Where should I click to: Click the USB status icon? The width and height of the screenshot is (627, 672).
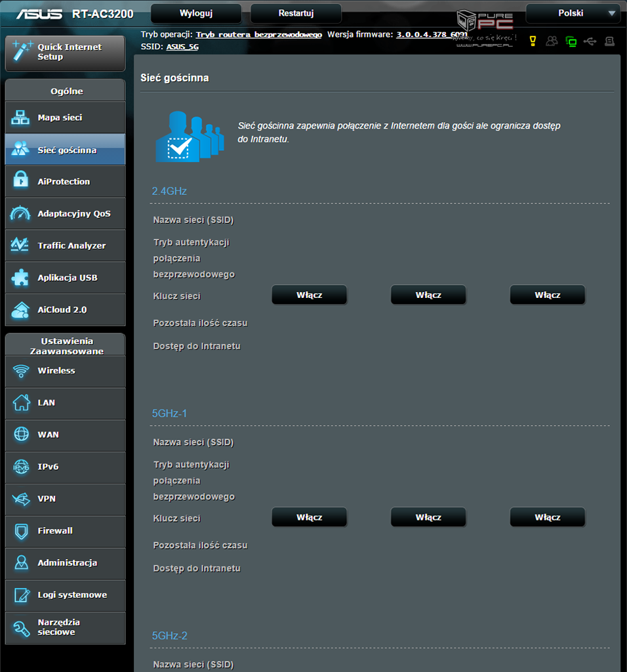pyautogui.click(x=590, y=41)
